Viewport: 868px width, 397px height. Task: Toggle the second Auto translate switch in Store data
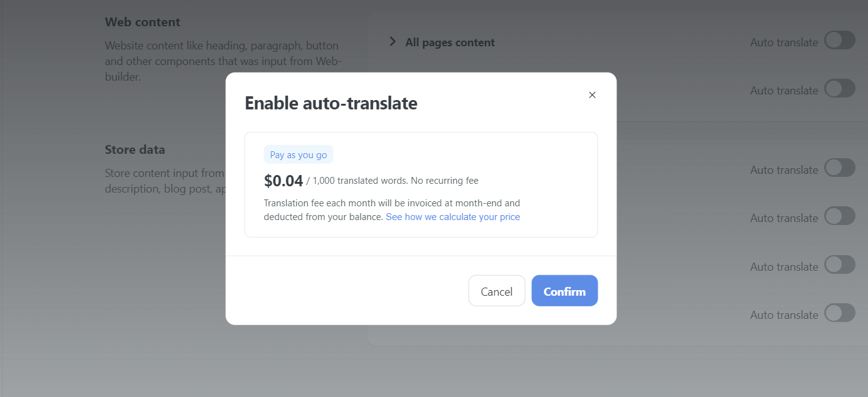(x=840, y=216)
